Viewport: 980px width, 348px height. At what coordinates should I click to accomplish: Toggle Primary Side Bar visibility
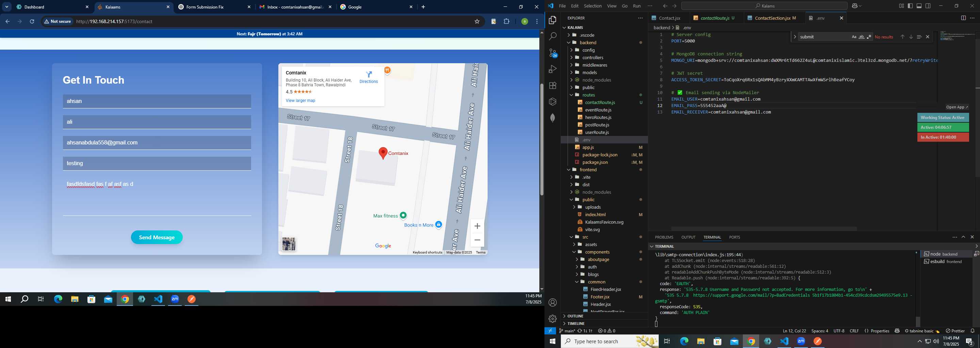pos(910,6)
